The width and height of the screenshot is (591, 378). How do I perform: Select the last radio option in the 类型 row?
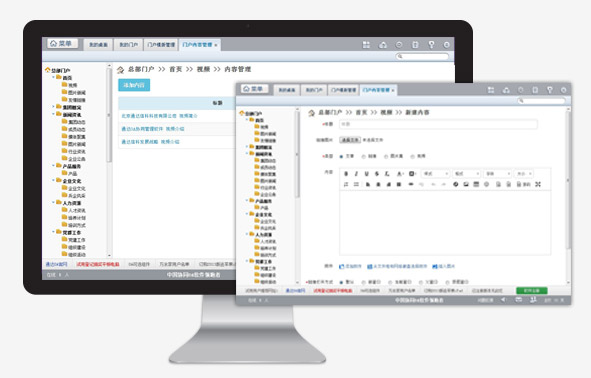point(413,156)
